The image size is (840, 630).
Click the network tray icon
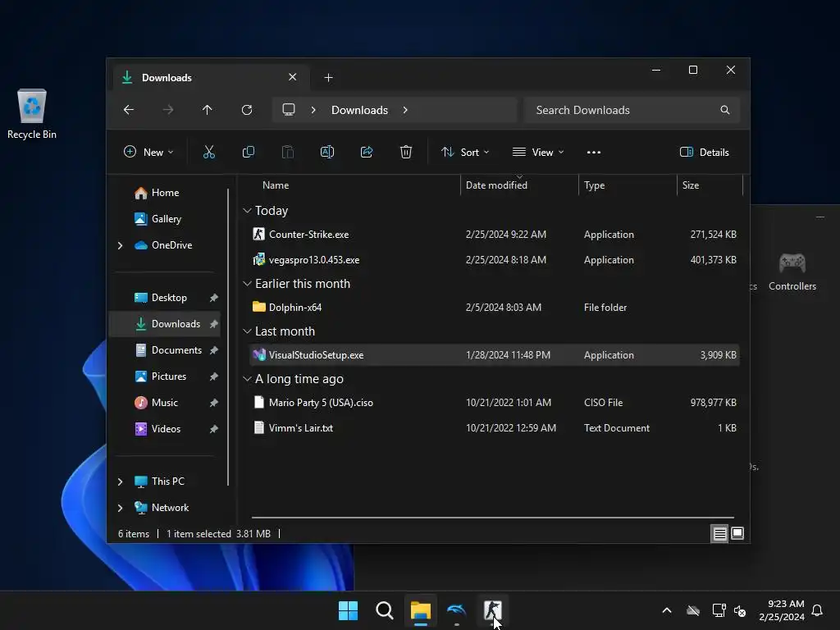tap(719, 610)
